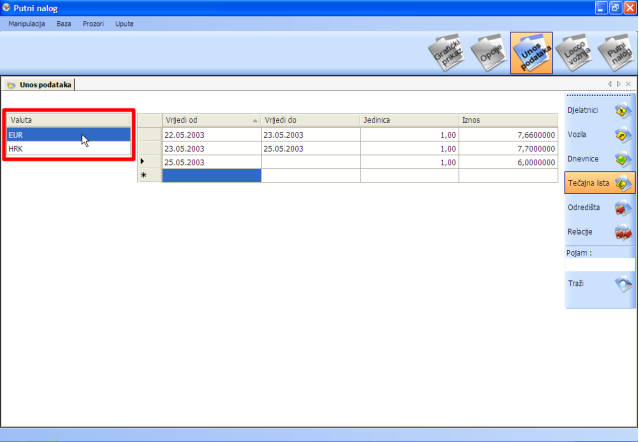Click the Iznos cell 7,6600000
The width and height of the screenshot is (639, 442).
[508, 135]
